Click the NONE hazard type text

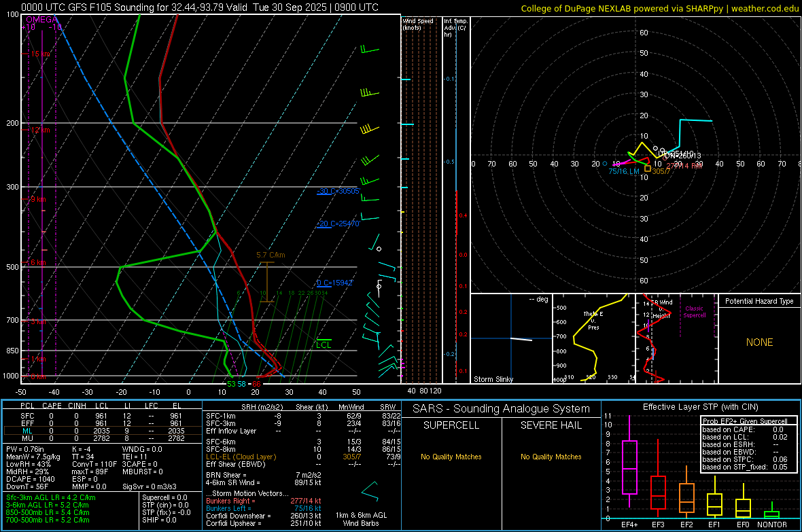759,342
